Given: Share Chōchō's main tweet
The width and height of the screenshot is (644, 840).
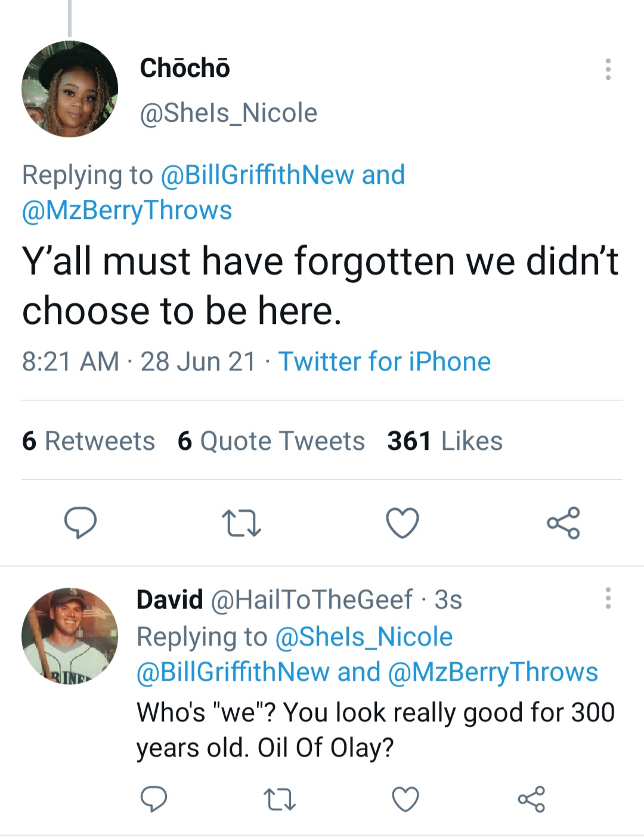Looking at the screenshot, I should [x=563, y=523].
